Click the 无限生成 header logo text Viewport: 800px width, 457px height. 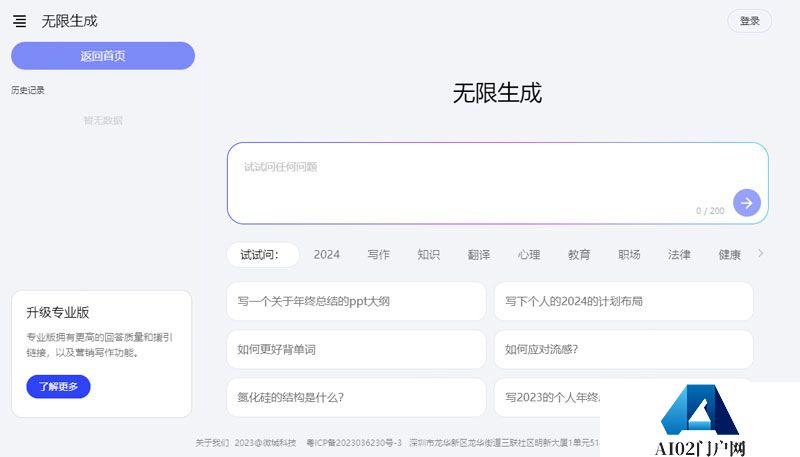(x=69, y=21)
